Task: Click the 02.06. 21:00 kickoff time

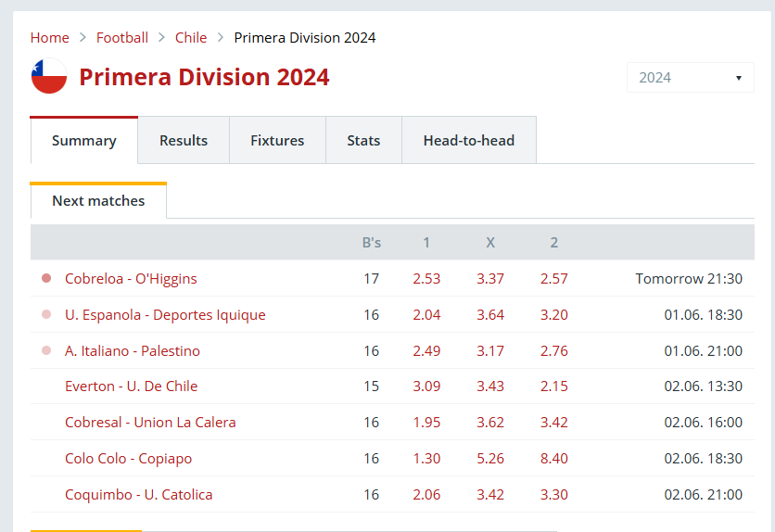Action: (704, 494)
